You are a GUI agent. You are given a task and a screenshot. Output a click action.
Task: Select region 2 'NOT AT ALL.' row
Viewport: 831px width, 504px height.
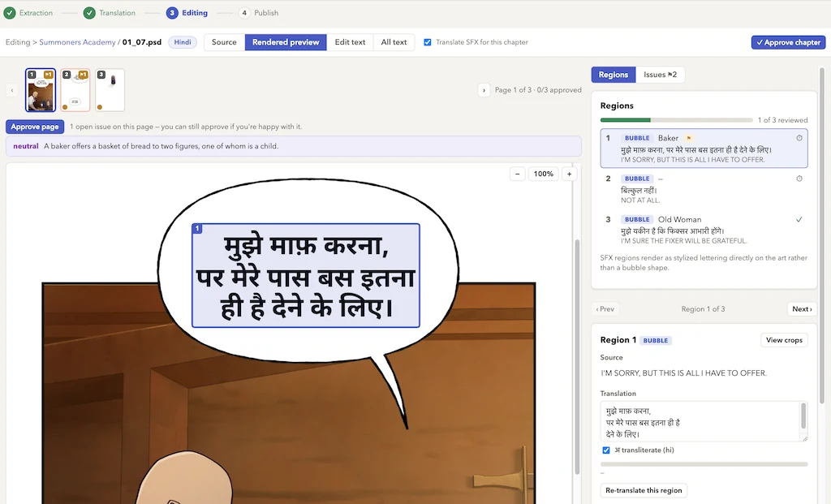(704, 189)
